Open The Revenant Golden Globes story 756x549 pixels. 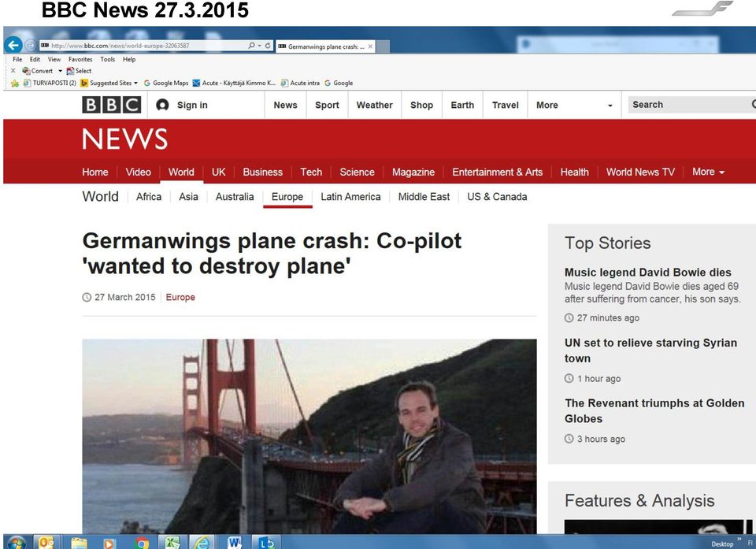(654, 410)
